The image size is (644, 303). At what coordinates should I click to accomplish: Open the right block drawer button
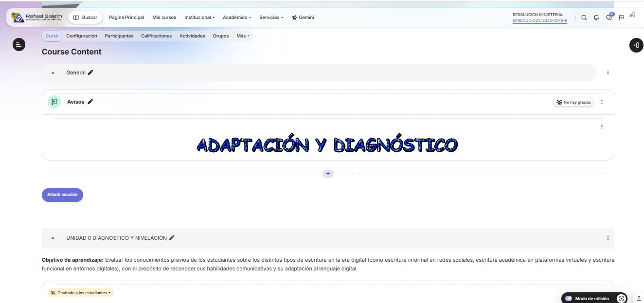tap(636, 45)
